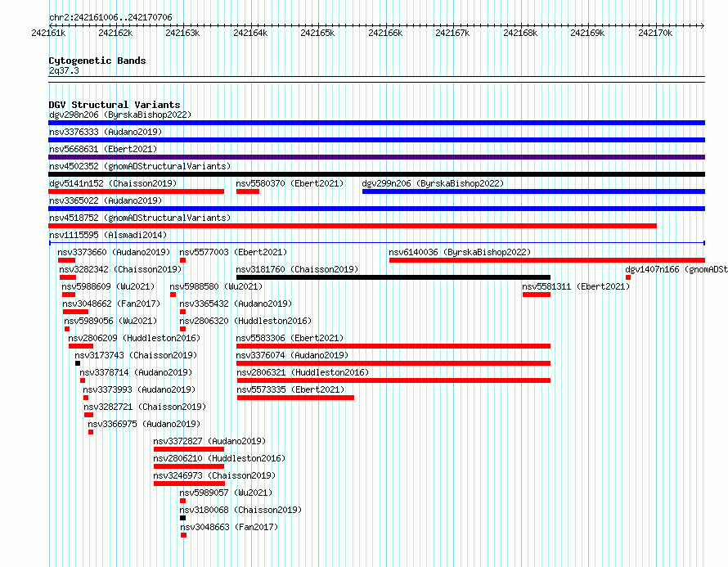The width and height of the screenshot is (728, 567).
Task: Click the dgv1407n166 variant label
Action: point(676,269)
